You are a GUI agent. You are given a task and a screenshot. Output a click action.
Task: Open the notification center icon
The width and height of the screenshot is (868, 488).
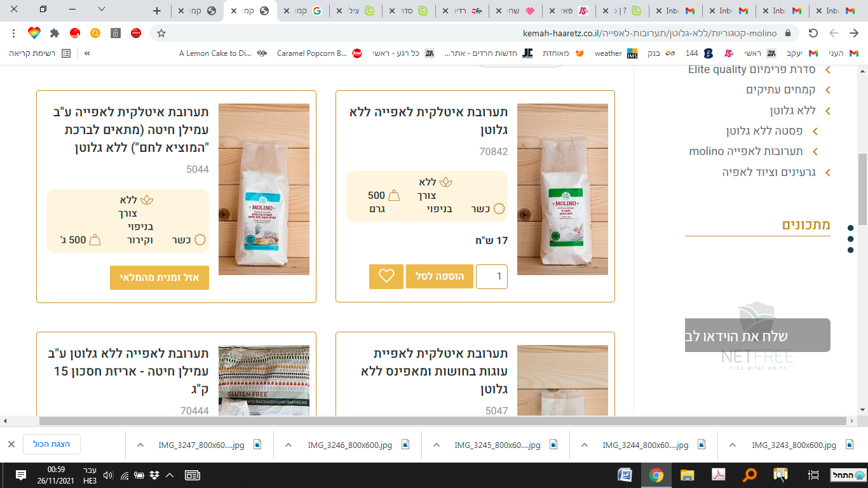click(20, 475)
